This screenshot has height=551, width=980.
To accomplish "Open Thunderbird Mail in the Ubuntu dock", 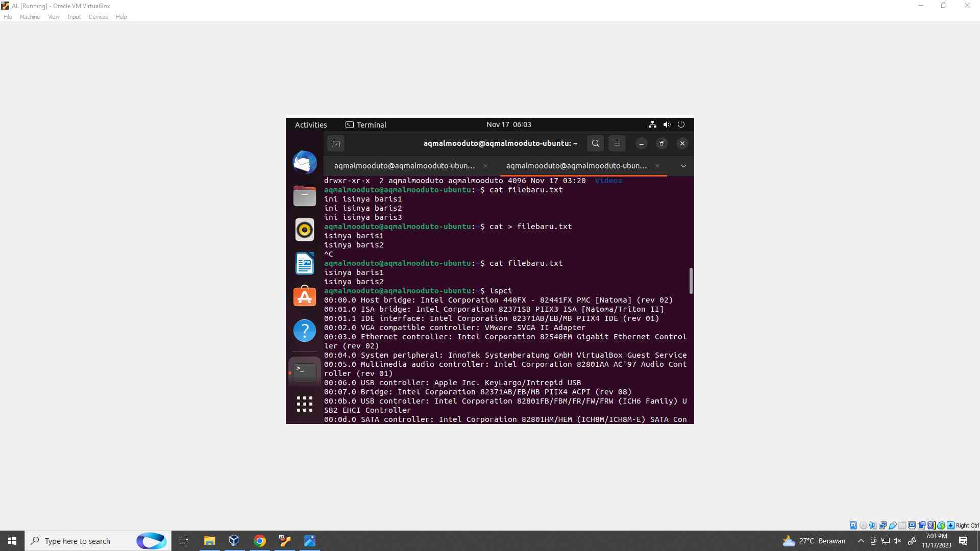I will (x=305, y=162).
